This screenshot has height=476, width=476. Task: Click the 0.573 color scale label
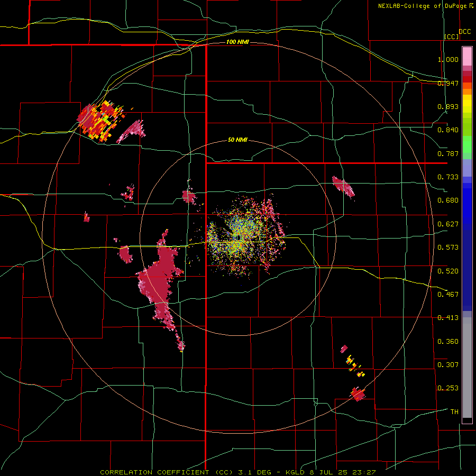[448, 248]
